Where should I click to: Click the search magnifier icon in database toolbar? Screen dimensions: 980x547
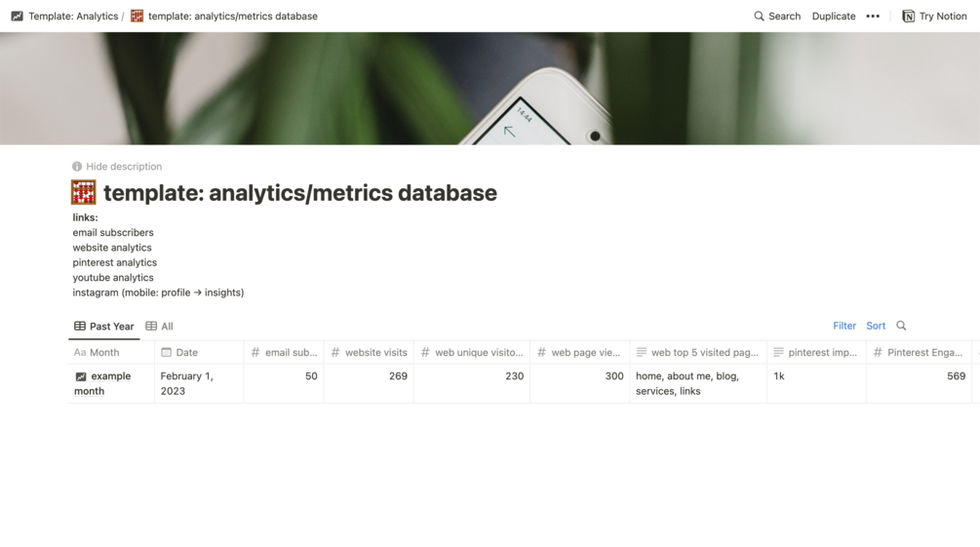901,326
